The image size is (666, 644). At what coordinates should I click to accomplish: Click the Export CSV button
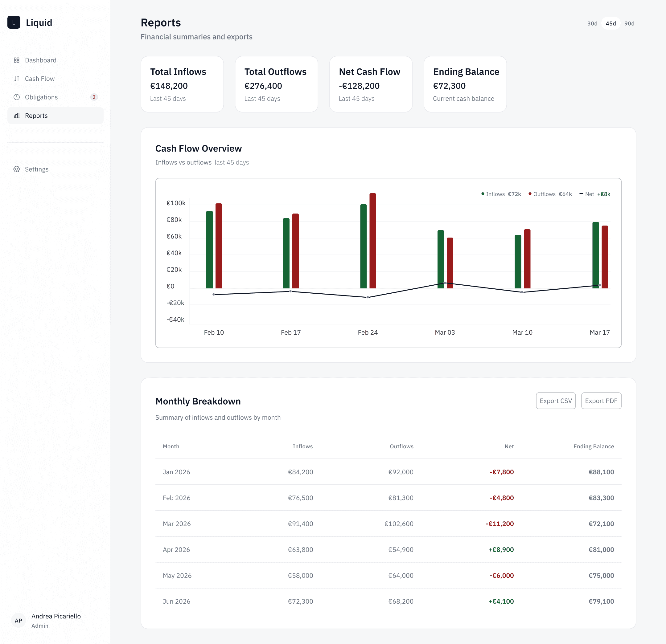click(x=556, y=401)
